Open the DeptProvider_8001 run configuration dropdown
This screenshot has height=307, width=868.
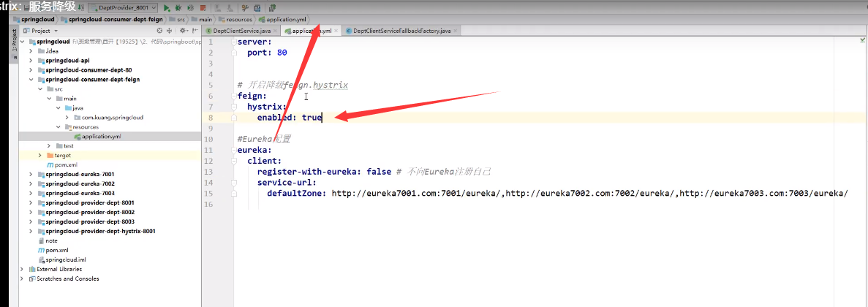tap(123, 8)
